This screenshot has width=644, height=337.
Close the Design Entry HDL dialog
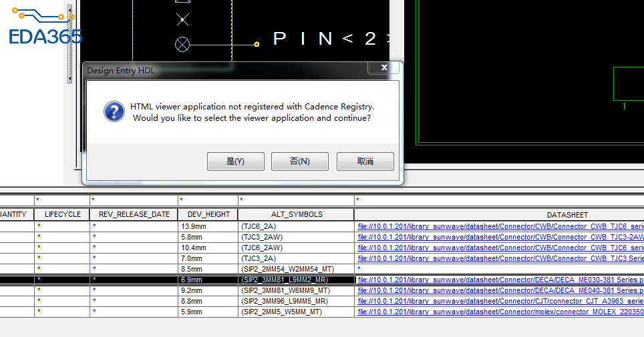tap(383, 68)
